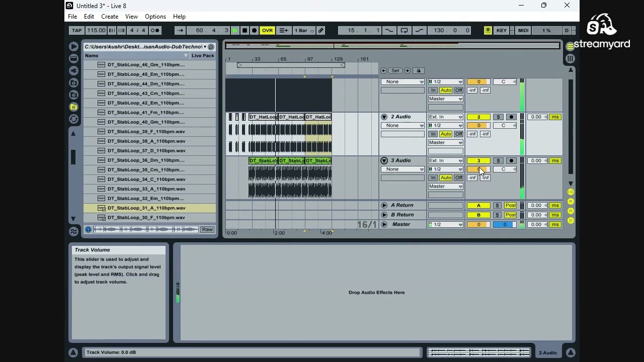The height and width of the screenshot is (362, 644).
Task: Click the 2 Audio pan control
Action: [504, 126]
